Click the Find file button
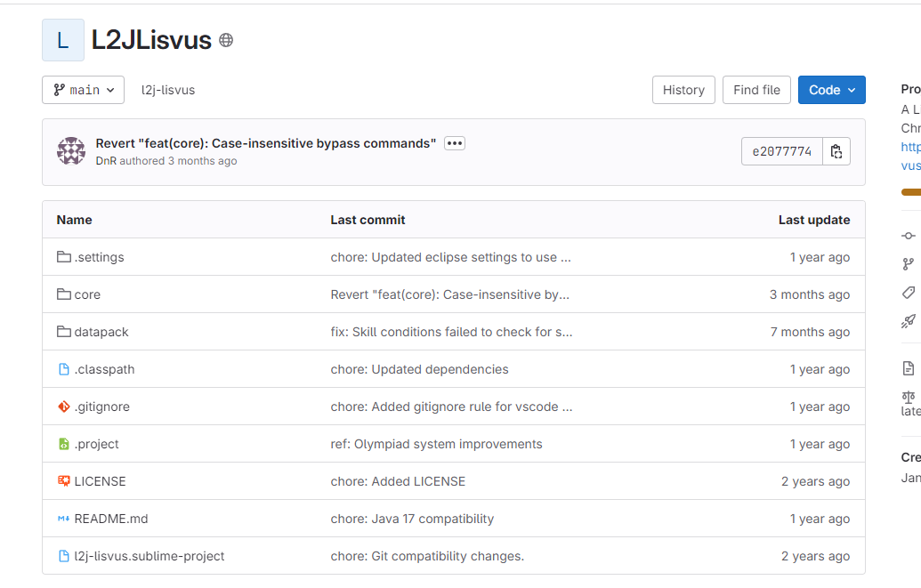Image resolution: width=921 pixels, height=588 pixels. 756,90
